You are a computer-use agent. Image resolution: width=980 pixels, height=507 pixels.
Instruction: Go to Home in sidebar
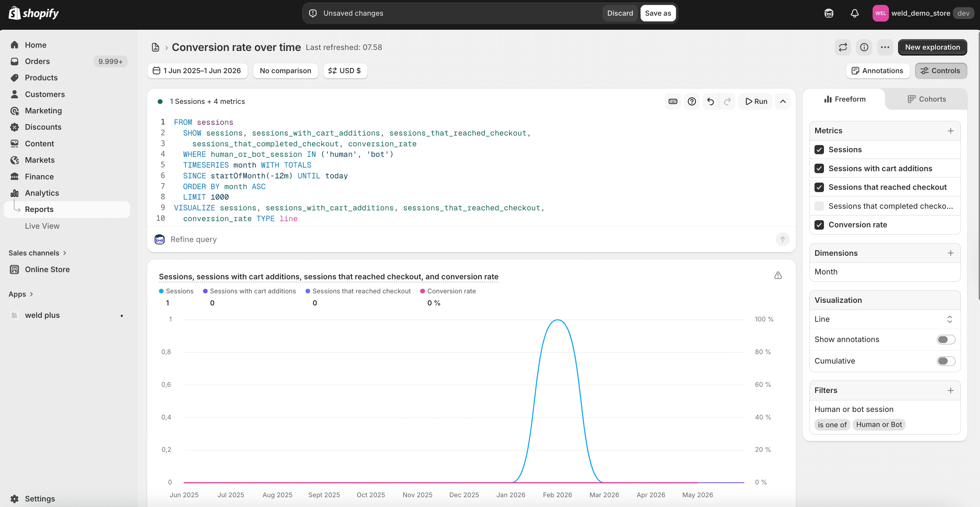[x=67, y=45]
